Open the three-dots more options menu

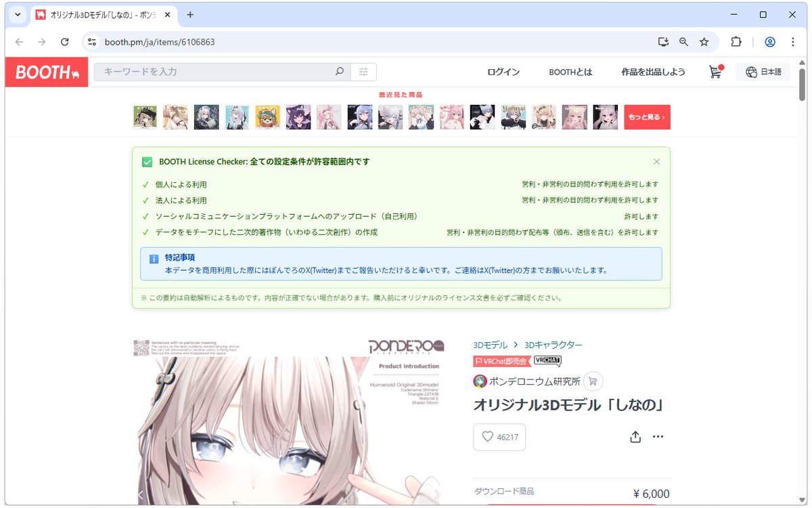click(x=658, y=437)
